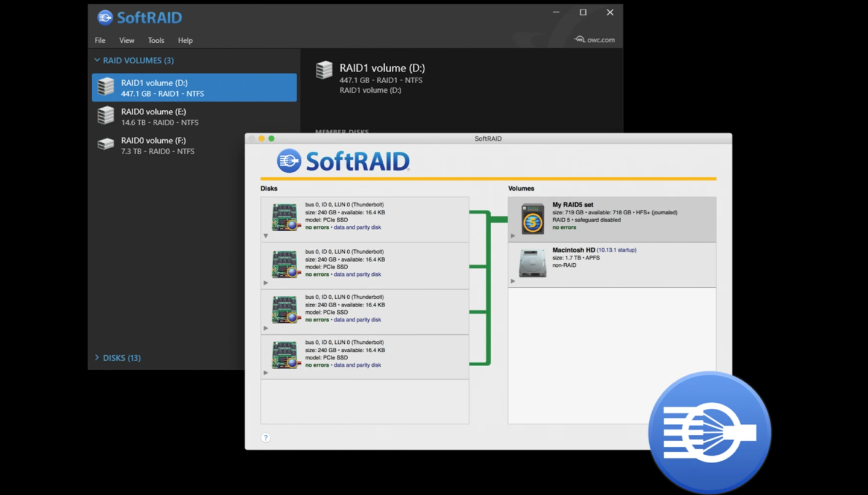Expand the Macintosh HD disclosure triangle

point(513,281)
